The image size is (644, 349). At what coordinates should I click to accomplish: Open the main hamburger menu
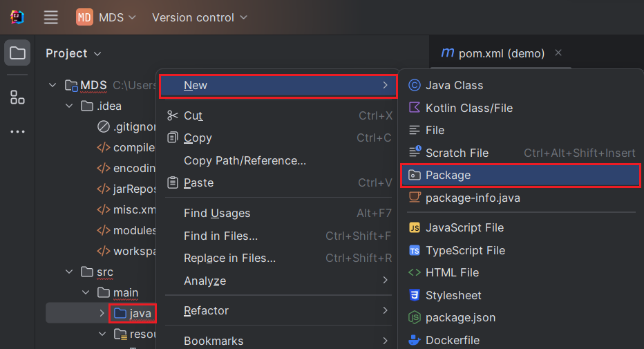click(51, 17)
